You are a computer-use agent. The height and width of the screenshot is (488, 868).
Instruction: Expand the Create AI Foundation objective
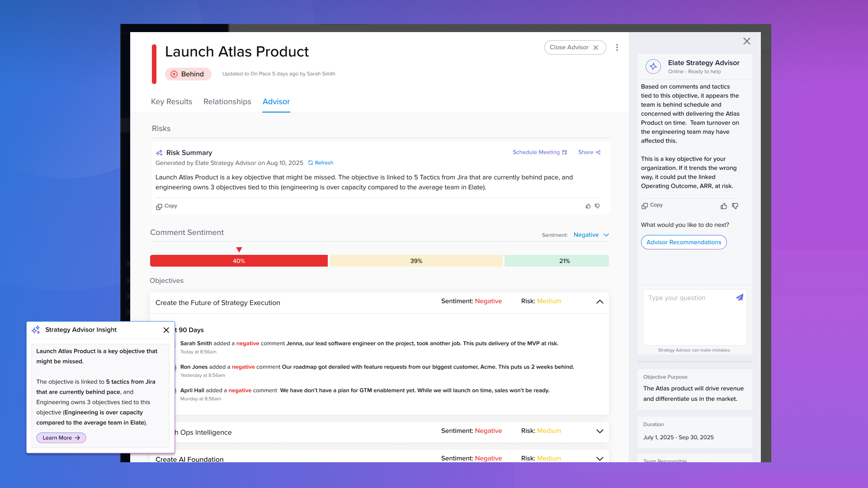click(600, 458)
